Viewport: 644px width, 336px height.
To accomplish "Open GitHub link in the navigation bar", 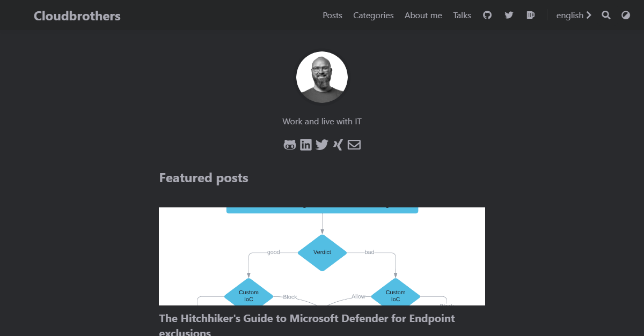I will coord(487,15).
